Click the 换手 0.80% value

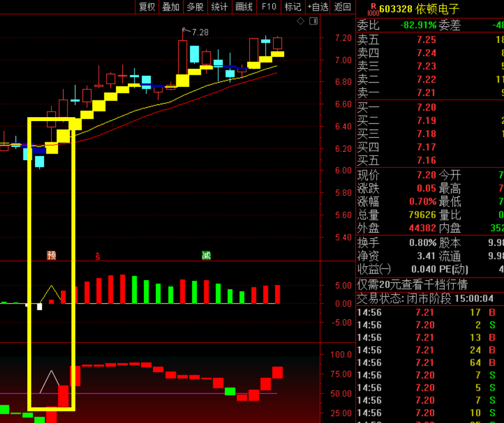pyautogui.click(x=423, y=243)
